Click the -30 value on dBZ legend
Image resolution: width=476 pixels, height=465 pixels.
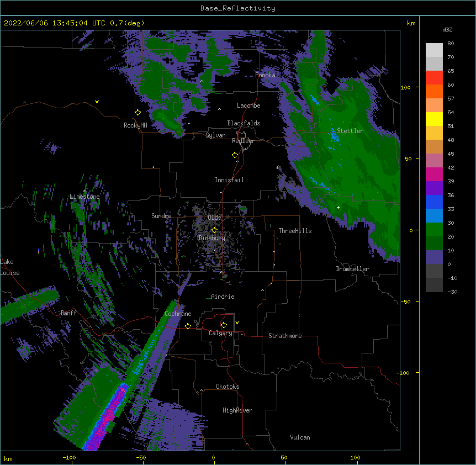452,292
